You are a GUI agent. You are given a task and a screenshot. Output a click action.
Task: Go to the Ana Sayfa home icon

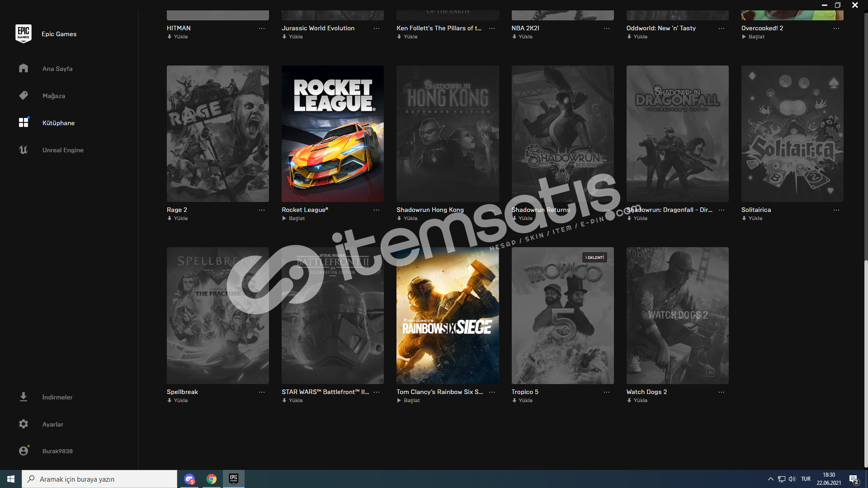24,68
